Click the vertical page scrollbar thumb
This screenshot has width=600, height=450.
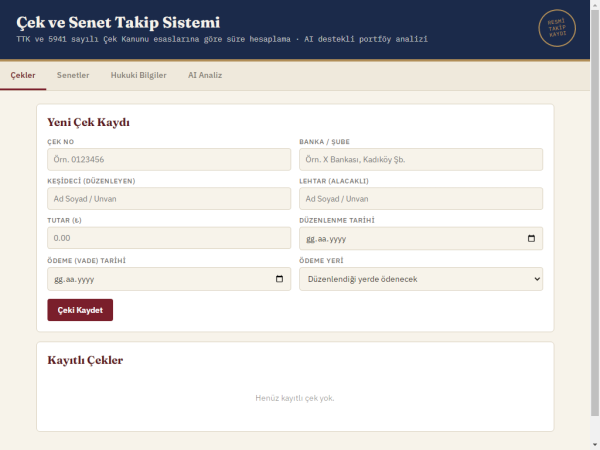(595, 213)
